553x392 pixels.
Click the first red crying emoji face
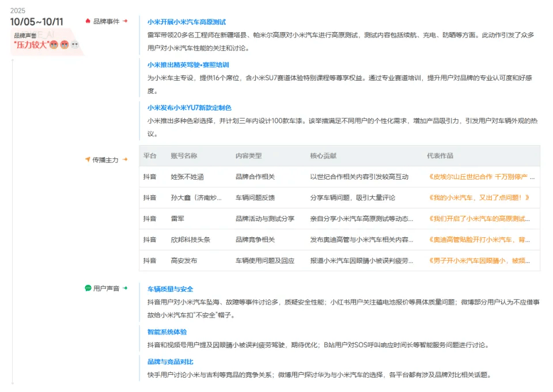[54, 45]
